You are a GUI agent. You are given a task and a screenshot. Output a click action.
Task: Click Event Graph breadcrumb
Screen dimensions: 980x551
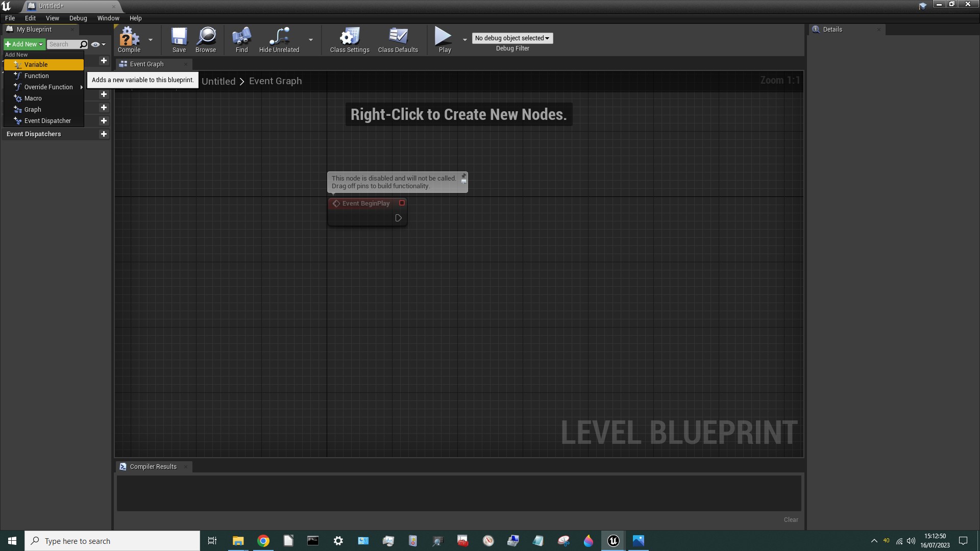point(276,81)
